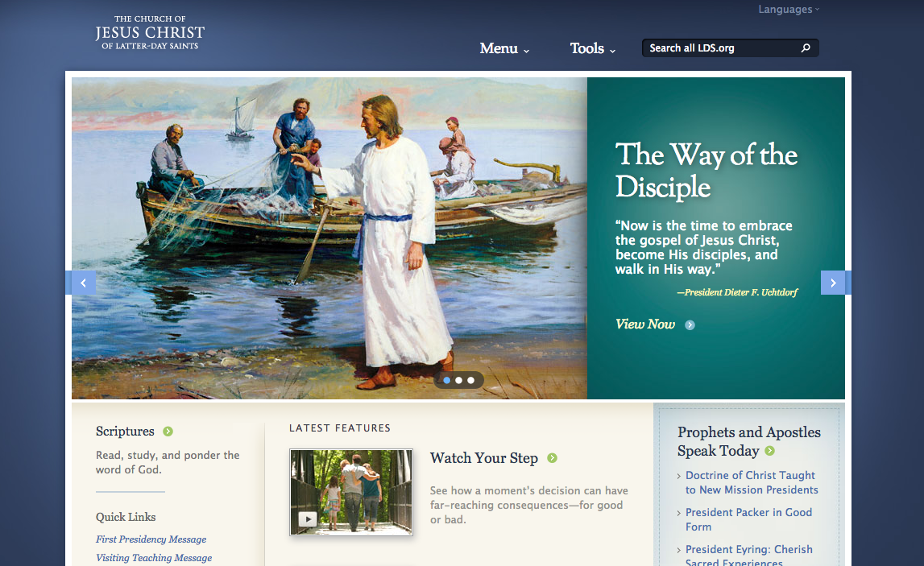
Task: Click the Church of Jesus Christ logo
Action: coord(150,32)
